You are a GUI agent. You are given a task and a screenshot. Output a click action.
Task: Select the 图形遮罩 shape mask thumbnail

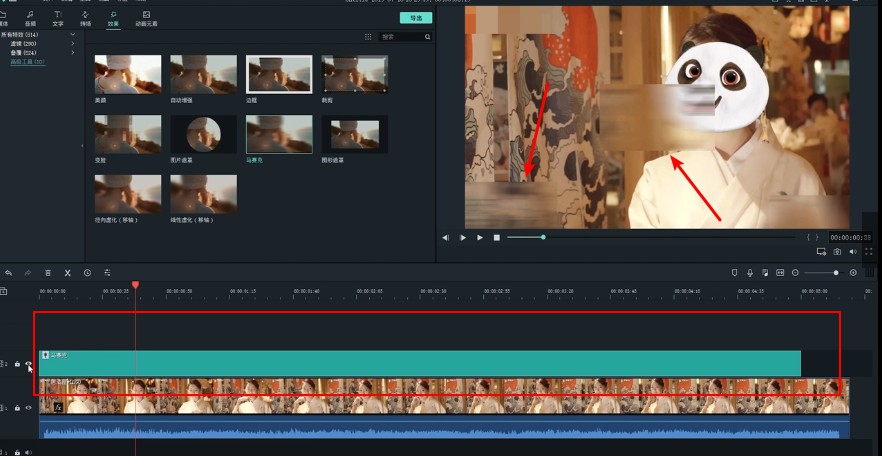(354, 134)
